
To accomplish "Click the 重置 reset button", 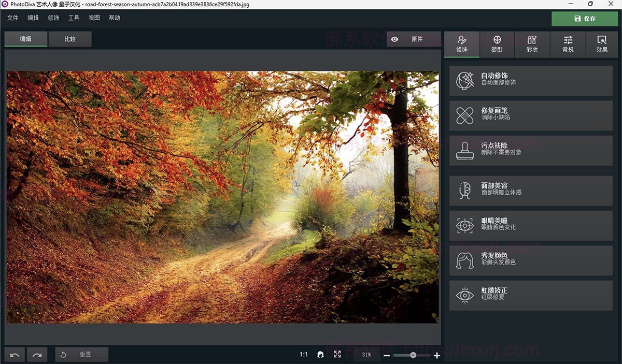I will pos(81,355).
